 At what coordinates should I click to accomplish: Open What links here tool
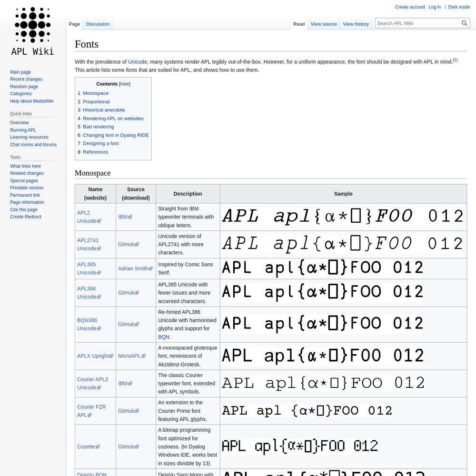[25, 166]
